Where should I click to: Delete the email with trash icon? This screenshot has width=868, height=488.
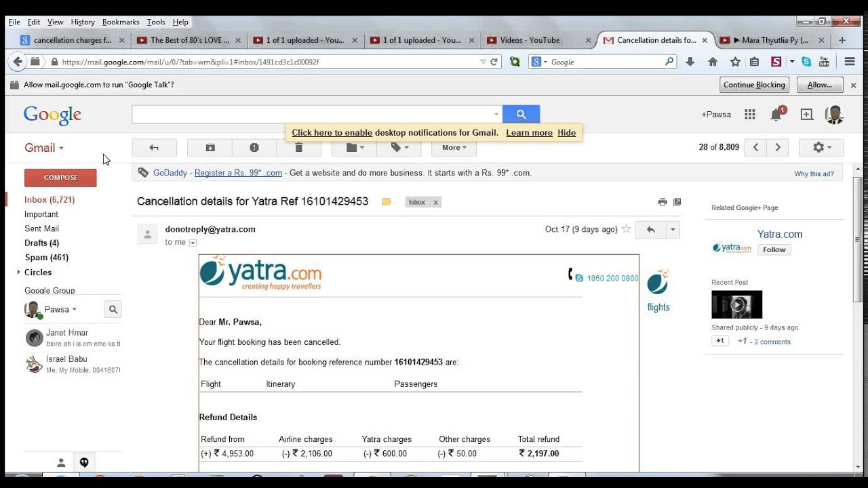pos(298,148)
